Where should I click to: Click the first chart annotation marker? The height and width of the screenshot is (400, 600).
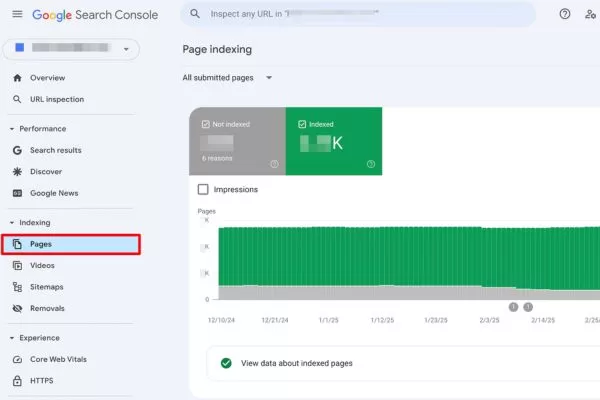pos(514,307)
